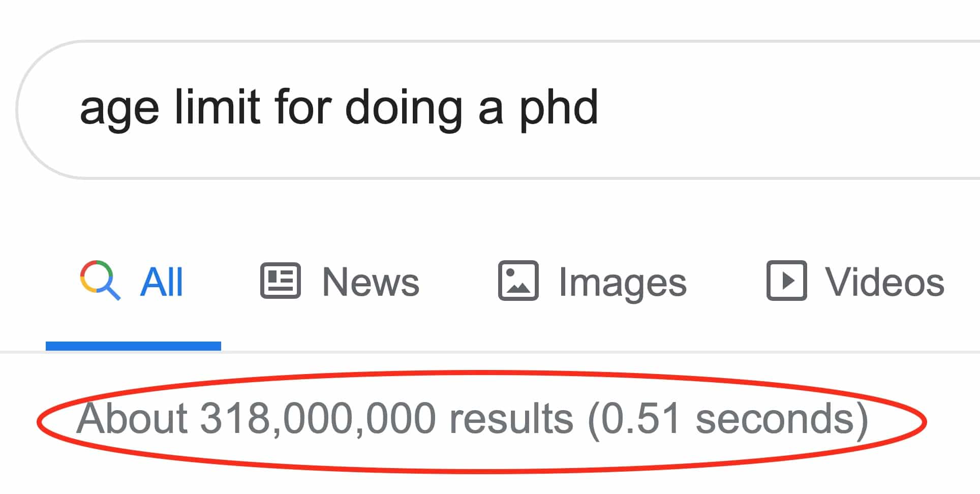Viewport: 980px width, 494px height.
Task: Click the word "About" in the result stats
Action: [x=132, y=419]
